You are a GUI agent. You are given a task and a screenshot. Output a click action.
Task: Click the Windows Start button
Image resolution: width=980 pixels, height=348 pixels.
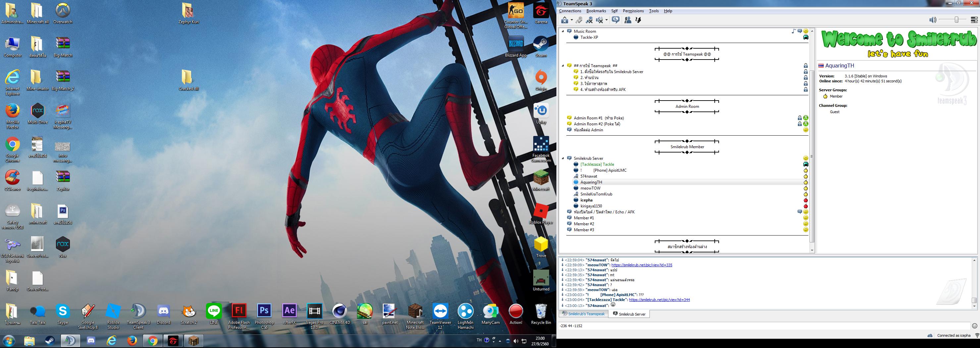coord(9,341)
